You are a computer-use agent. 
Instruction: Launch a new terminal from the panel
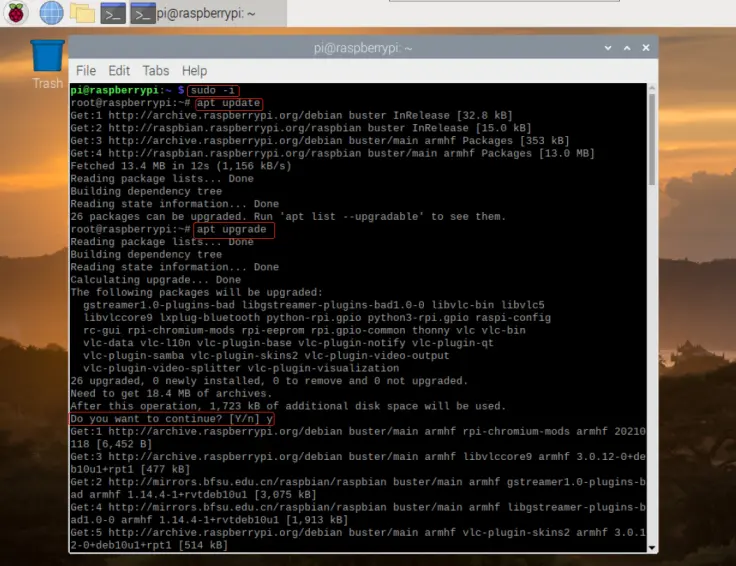click(x=113, y=13)
